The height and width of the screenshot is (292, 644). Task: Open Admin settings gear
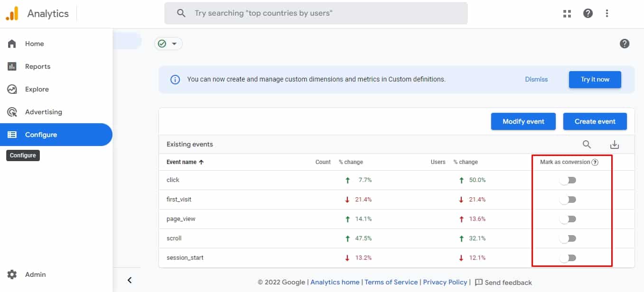coord(12,274)
